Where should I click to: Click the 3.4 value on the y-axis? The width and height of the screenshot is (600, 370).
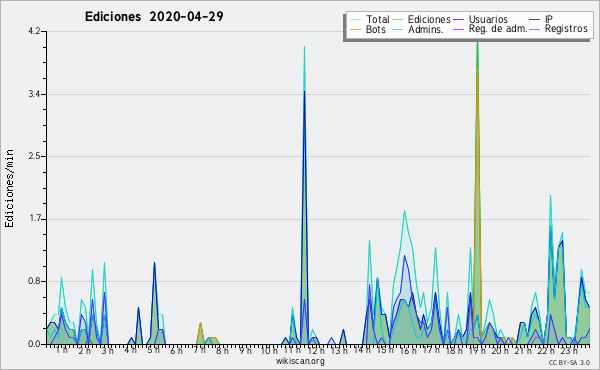coord(34,94)
